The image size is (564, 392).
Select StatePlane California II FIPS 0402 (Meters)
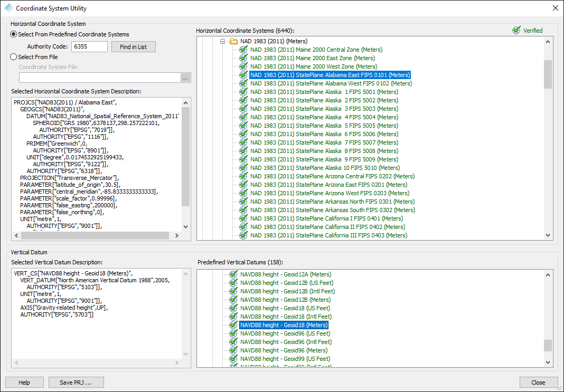tap(328, 227)
